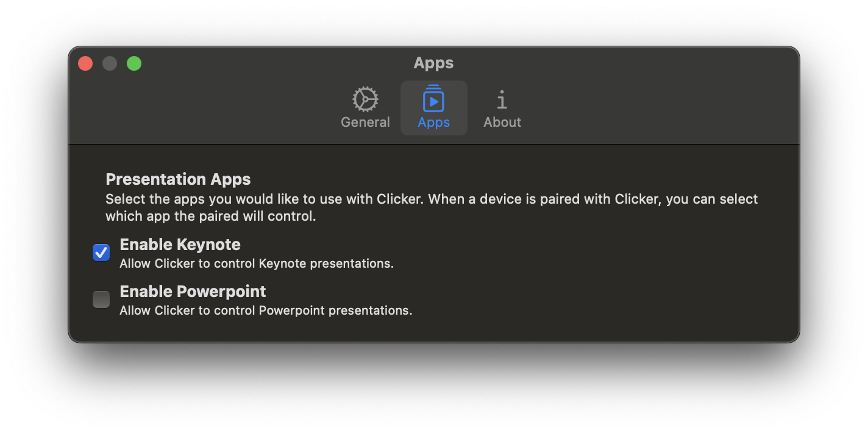Click the About info icon
Screen dimensions: 868x433
click(x=502, y=99)
